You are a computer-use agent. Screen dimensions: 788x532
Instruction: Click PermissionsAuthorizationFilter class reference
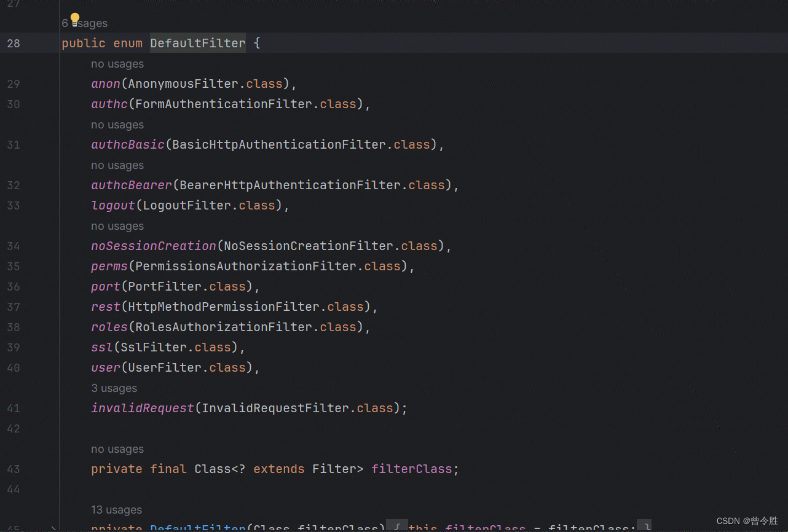[246, 266]
